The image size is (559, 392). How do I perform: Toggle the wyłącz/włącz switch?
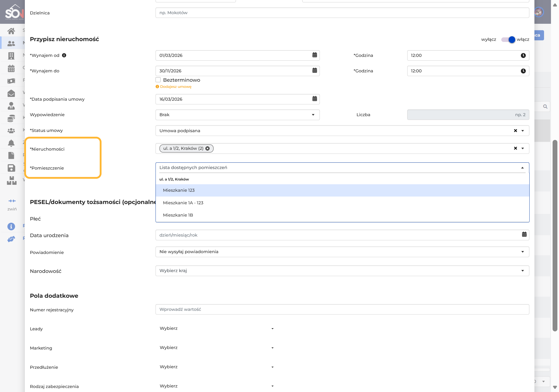(508, 40)
